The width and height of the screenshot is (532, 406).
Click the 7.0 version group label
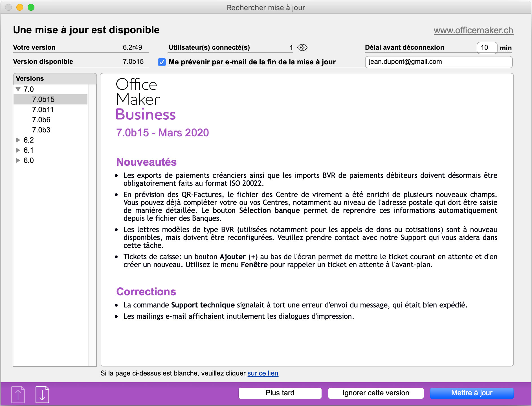29,89
